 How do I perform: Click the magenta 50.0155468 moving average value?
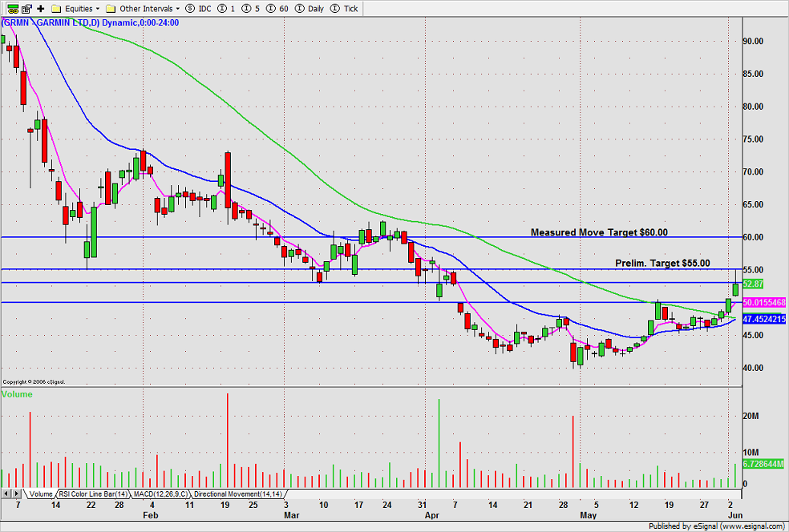(764, 303)
